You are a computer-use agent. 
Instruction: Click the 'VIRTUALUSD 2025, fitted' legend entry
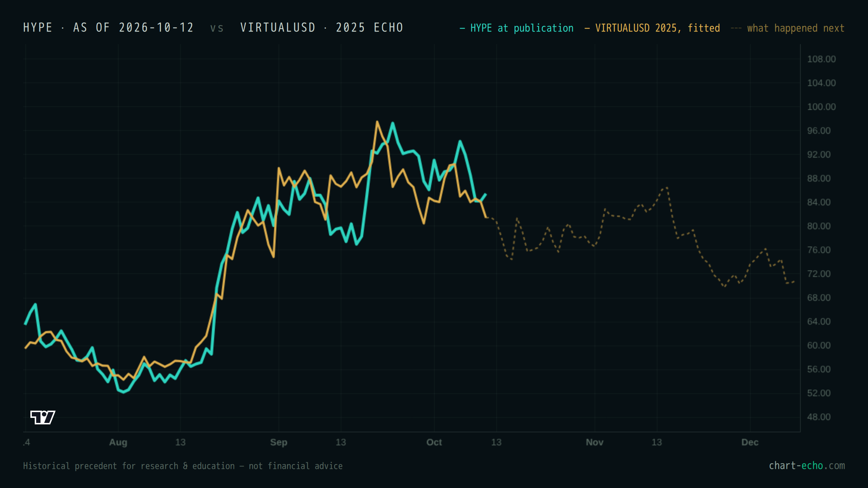(x=652, y=28)
